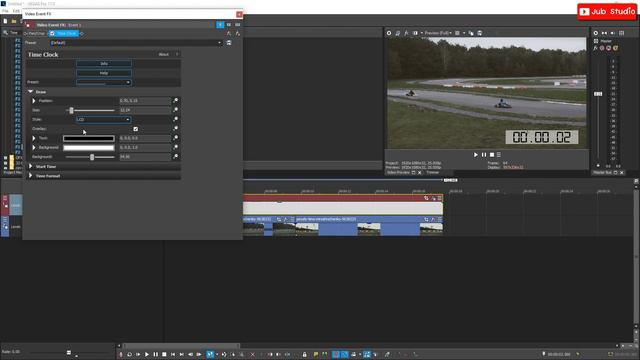Click the event FX icon on the top track event
640x360 pixels.
[x=433, y=198]
